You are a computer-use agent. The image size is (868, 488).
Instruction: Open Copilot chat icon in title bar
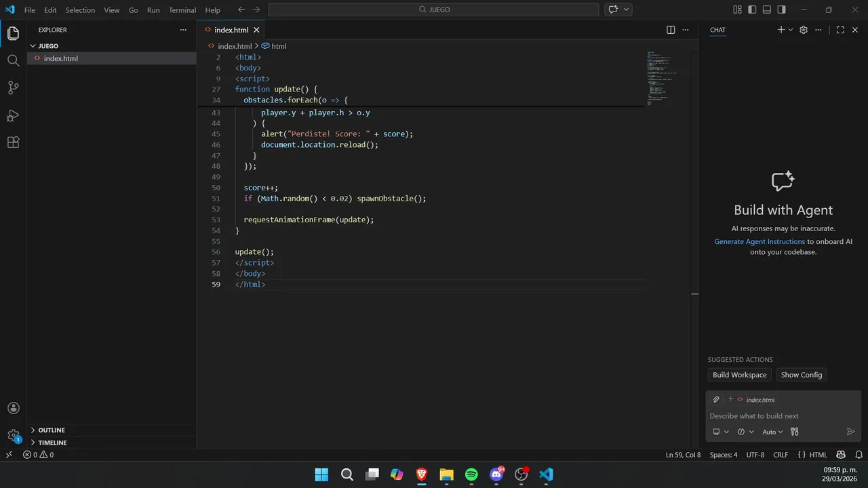coord(613,9)
